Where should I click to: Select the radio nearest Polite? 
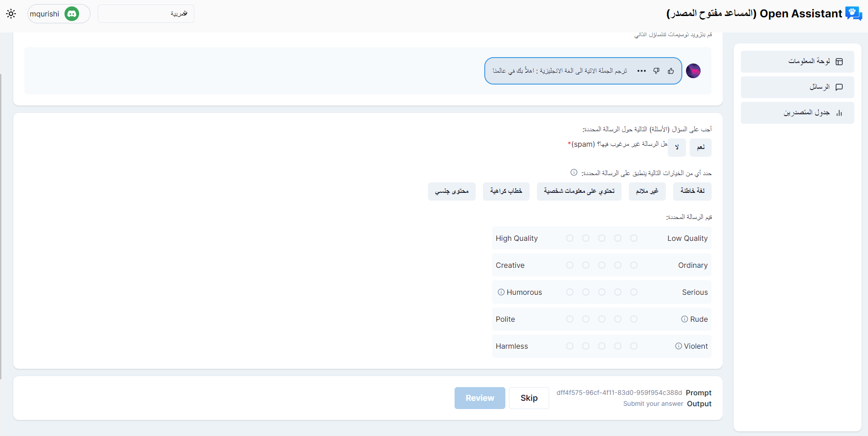(x=570, y=319)
